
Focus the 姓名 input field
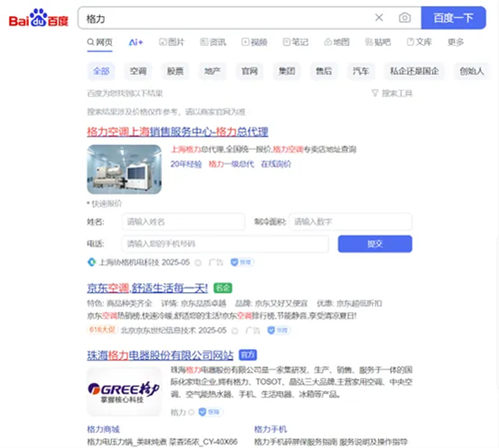point(184,222)
